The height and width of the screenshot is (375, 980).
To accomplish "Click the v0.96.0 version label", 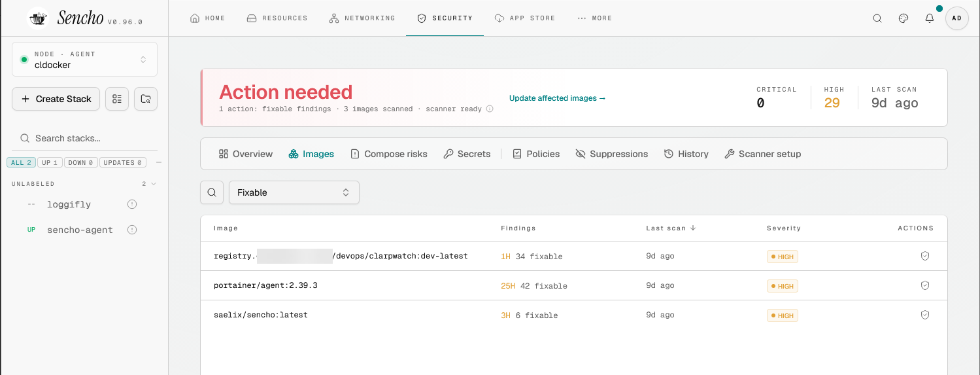I will click(x=125, y=22).
